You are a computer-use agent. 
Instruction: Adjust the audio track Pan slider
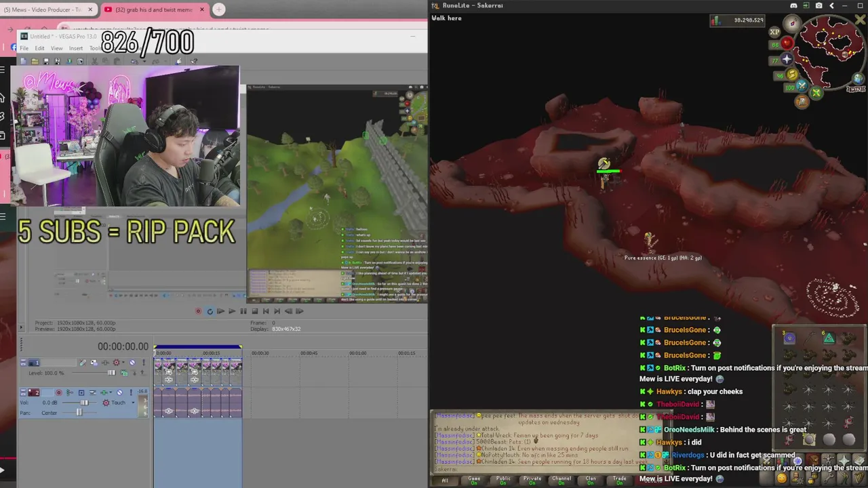click(x=80, y=413)
